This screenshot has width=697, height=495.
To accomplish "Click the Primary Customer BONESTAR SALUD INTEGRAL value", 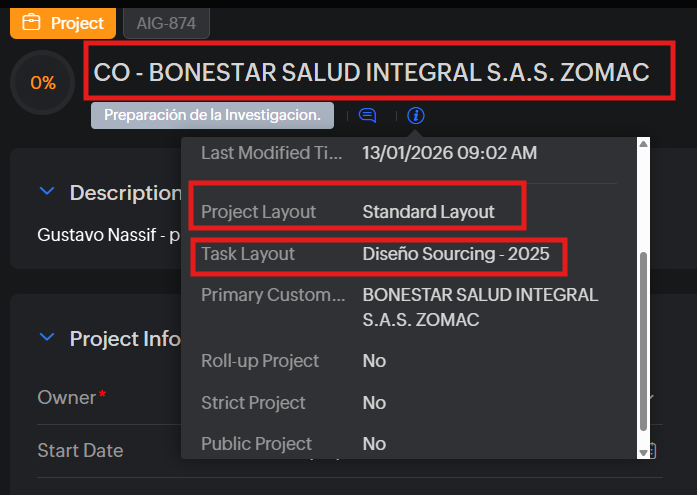I will coord(480,307).
